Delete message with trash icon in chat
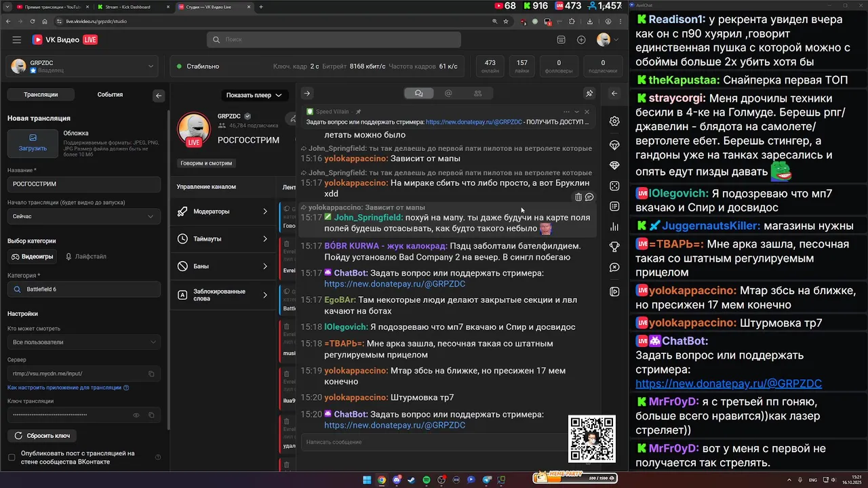 tap(578, 197)
